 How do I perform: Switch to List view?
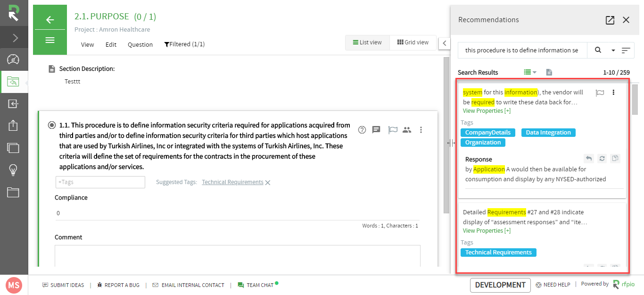[367, 42]
